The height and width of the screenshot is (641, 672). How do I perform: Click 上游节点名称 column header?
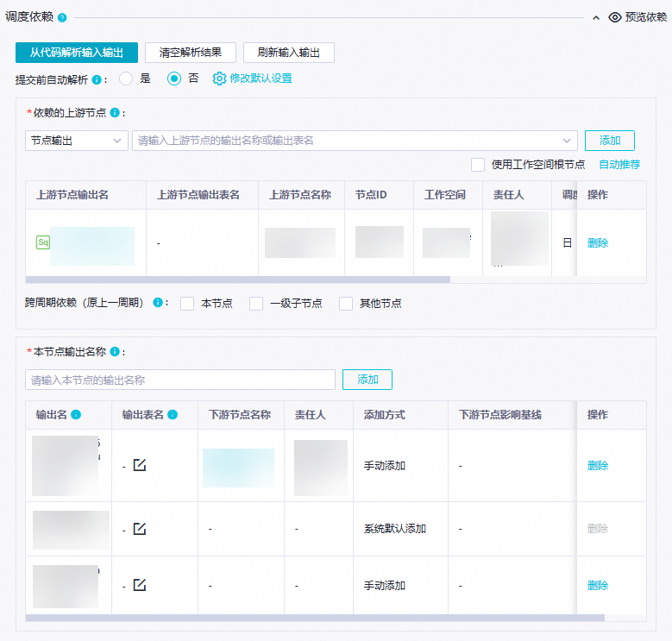[x=300, y=195]
